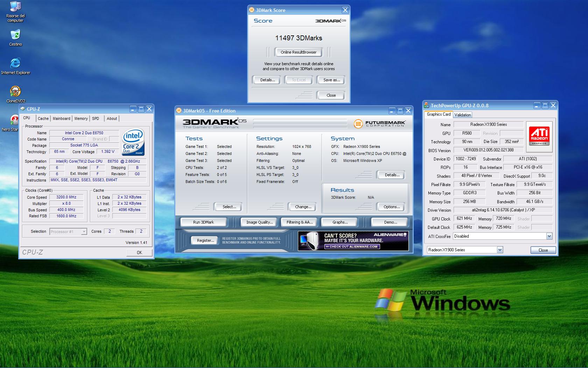This screenshot has height=368, width=588.
Task: Open CloneDVD2 desktop icon
Action: tap(15, 95)
